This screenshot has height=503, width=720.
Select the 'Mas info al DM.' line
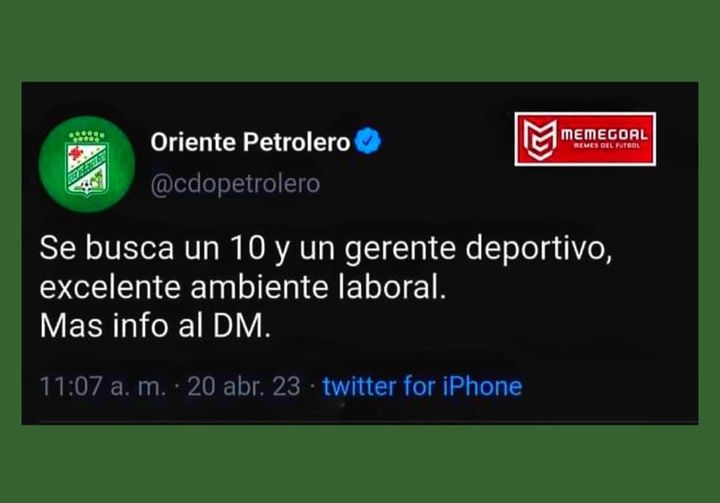[155, 326]
